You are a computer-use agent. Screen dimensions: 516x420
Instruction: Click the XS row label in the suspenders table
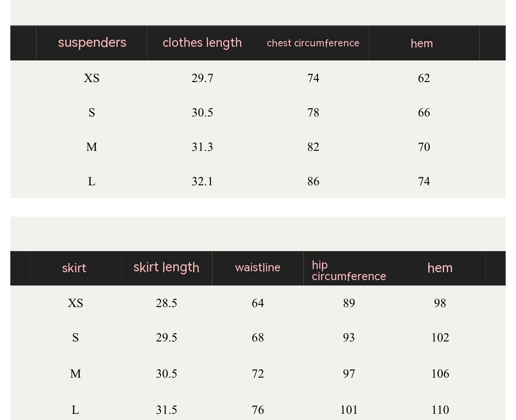pos(91,78)
